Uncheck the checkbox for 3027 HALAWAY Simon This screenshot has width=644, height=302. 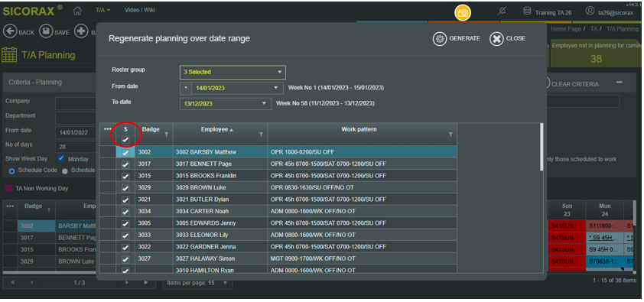tap(125, 259)
